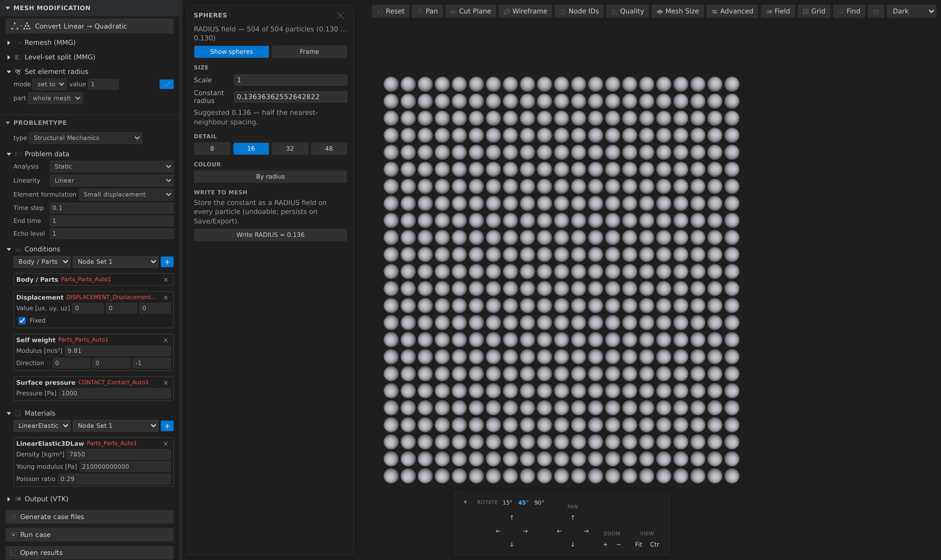Collapse the navigation control panel
This screenshot has width=941, height=560.
point(465,502)
